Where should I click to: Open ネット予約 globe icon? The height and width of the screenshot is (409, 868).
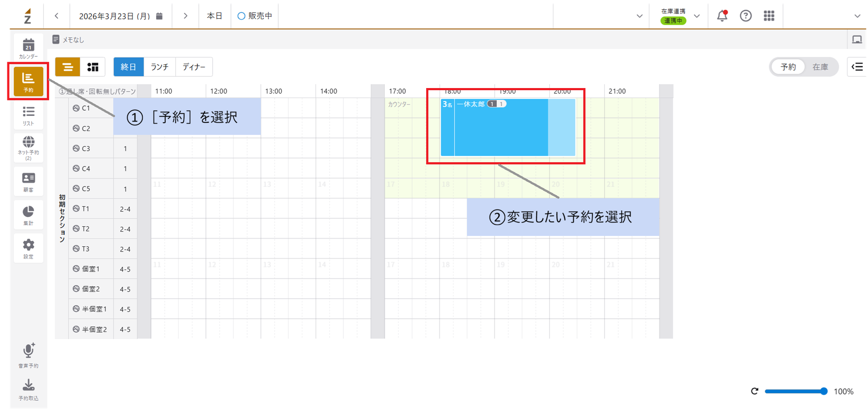click(28, 147)
